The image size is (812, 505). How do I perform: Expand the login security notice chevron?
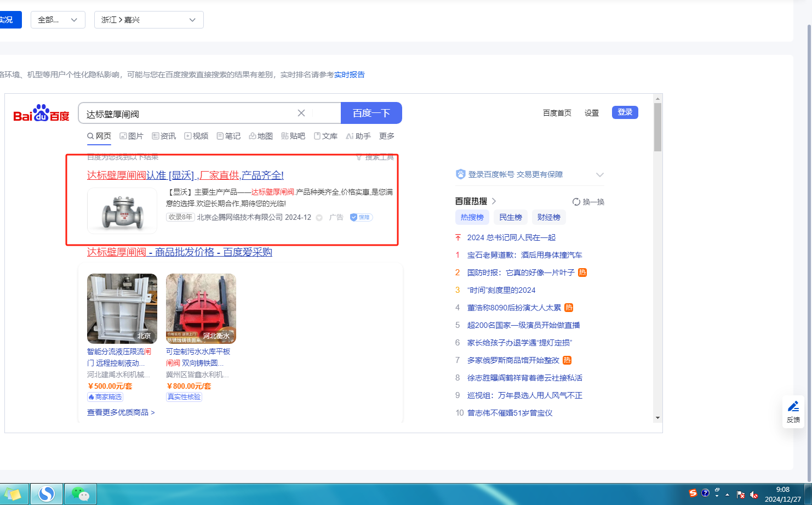pyautogui.click(x=600, y=175)
